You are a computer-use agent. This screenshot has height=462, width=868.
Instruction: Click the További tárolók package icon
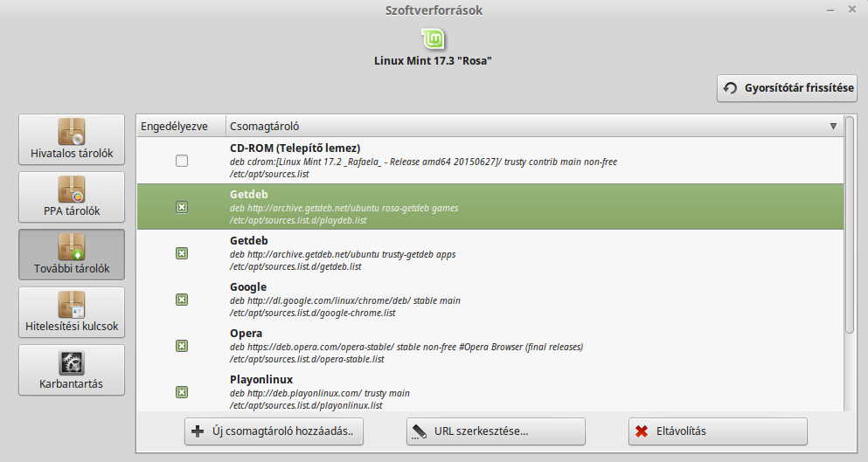pos(72,247)
